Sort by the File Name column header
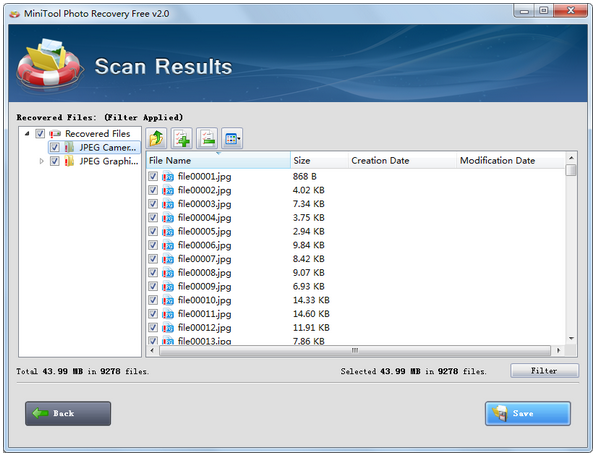The image size is (597, 456). click(x=218, y=161)
